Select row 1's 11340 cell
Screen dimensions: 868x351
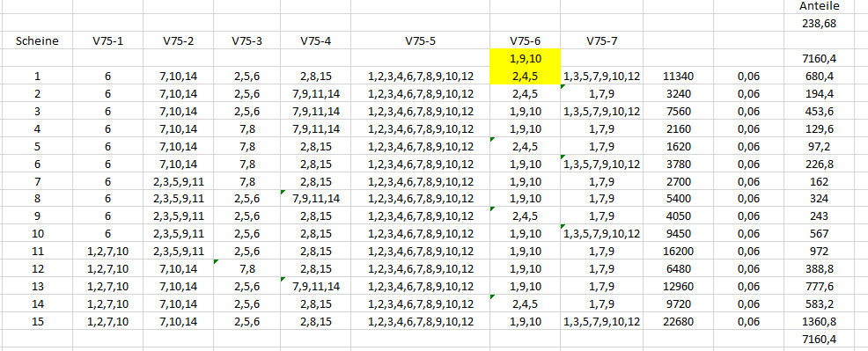678,77
